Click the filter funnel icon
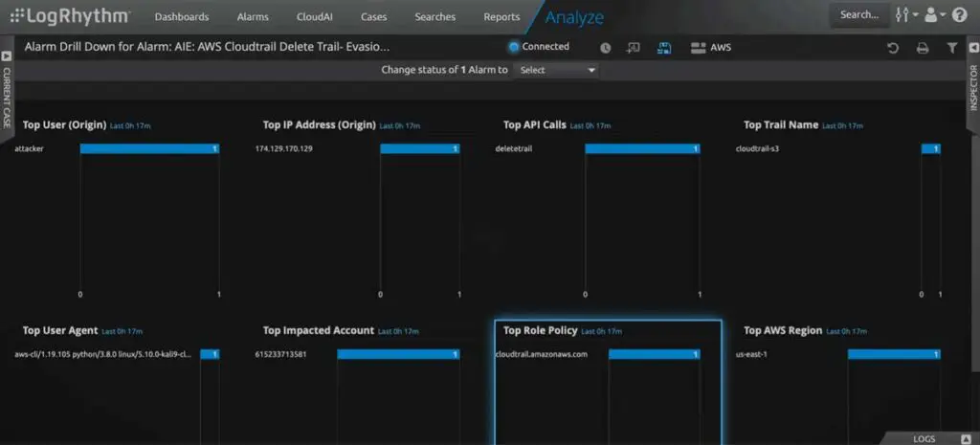The width and height of the screenshot is (980, 445). (x=952, y=48)
